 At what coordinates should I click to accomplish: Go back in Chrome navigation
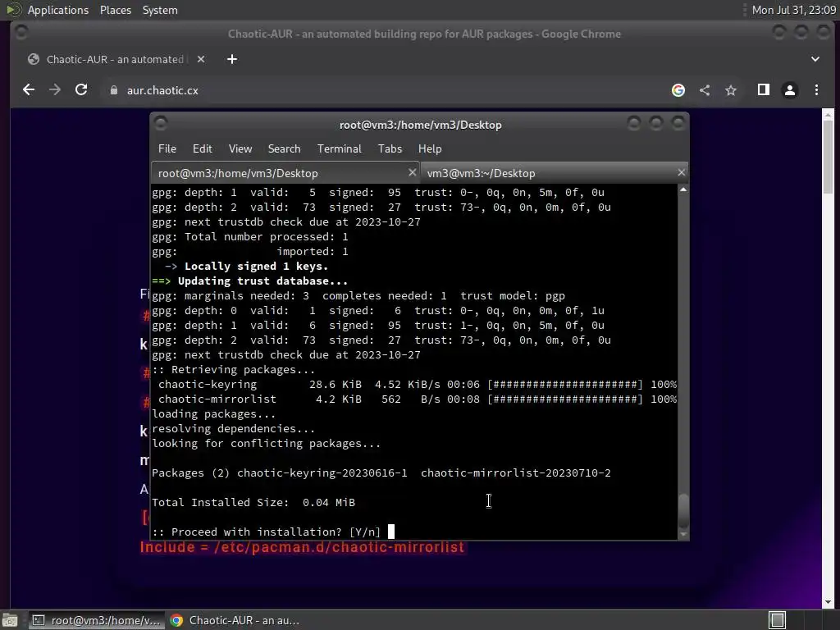pos(29,90)
